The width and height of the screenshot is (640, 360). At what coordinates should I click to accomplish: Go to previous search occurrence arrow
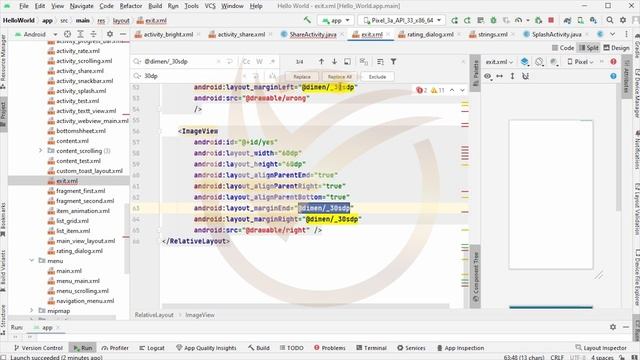(321, 62)
